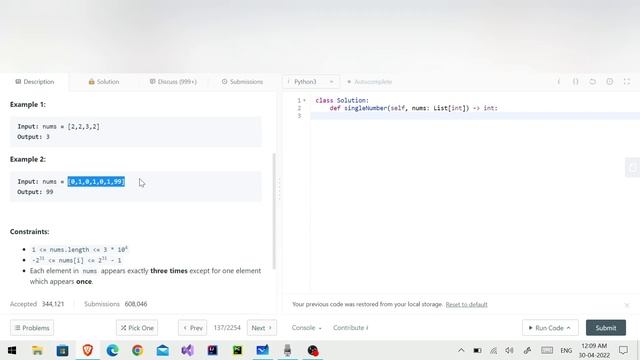This screenshot has width=640, height=360.
Task: Open the Discuss (999+) tab
Action: click(x=173, y=82)
